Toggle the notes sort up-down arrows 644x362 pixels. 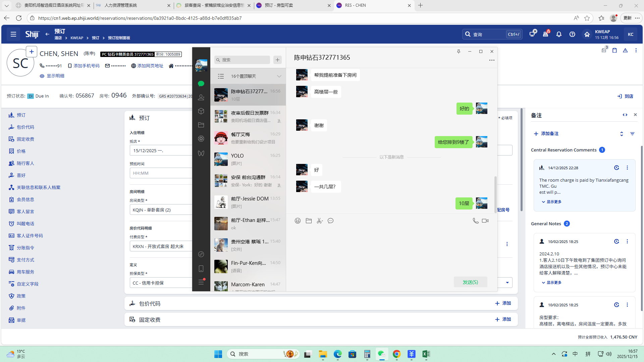[x=622, y=134]
